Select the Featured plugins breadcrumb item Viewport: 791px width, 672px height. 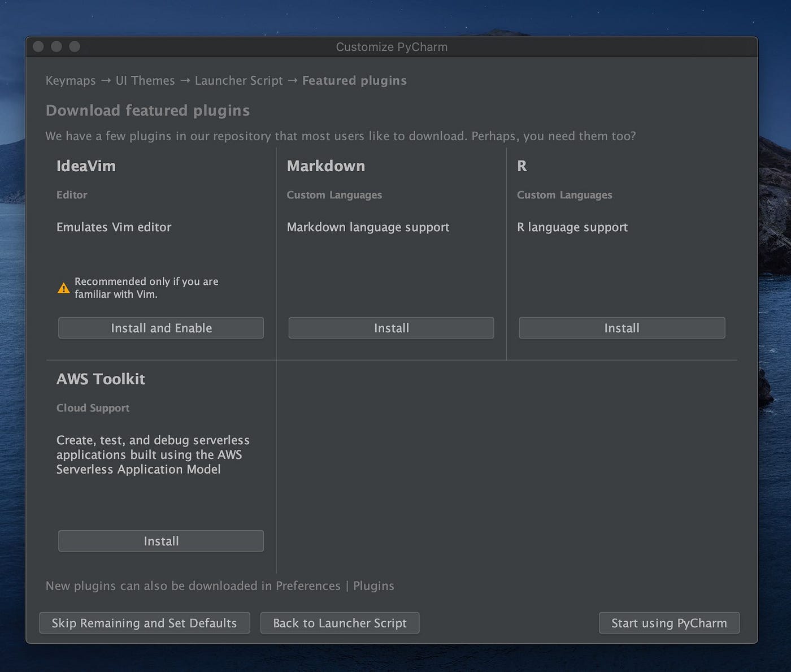click(354, 80)
